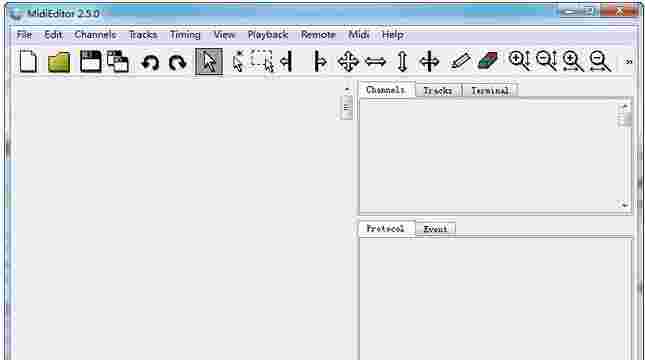Activate the four-arrow move events tool
645x360 pixels.
(348, 62)
